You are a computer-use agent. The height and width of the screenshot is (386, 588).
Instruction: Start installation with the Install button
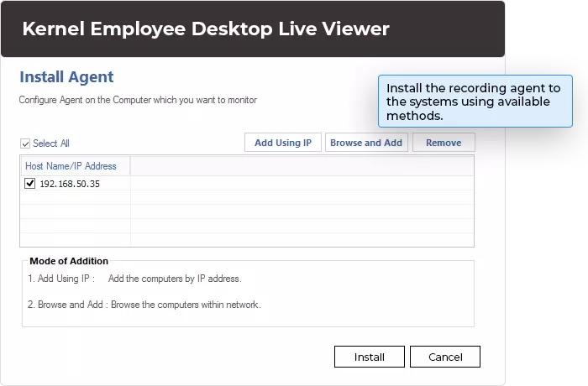point(370,357)
